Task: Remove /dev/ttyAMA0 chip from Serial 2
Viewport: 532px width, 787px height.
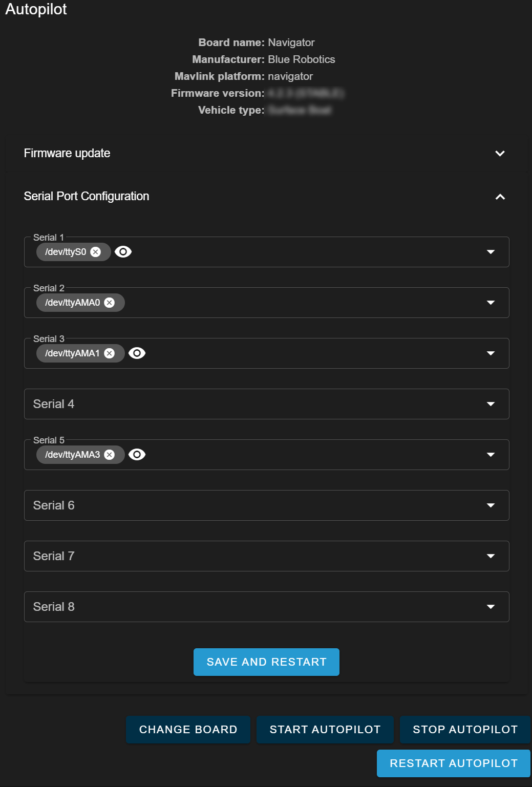Action: [x=110, y=303]
